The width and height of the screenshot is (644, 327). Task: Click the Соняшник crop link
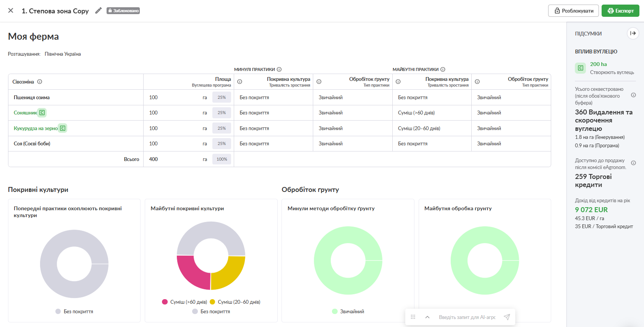25,113
